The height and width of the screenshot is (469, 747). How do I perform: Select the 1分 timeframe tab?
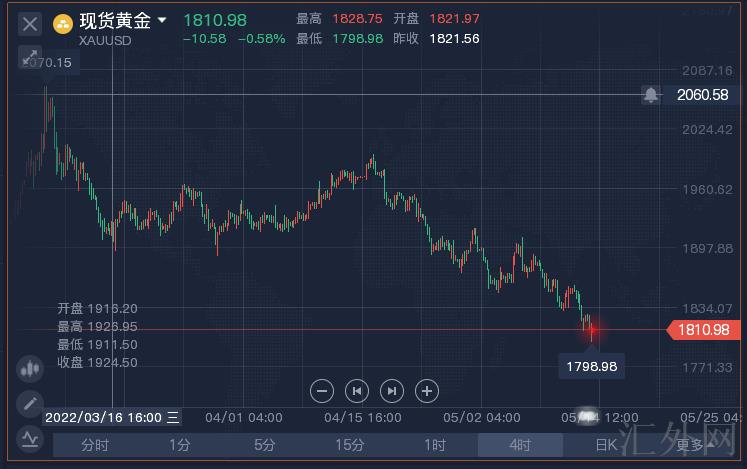pyautogui.click(x=180, y=445)
